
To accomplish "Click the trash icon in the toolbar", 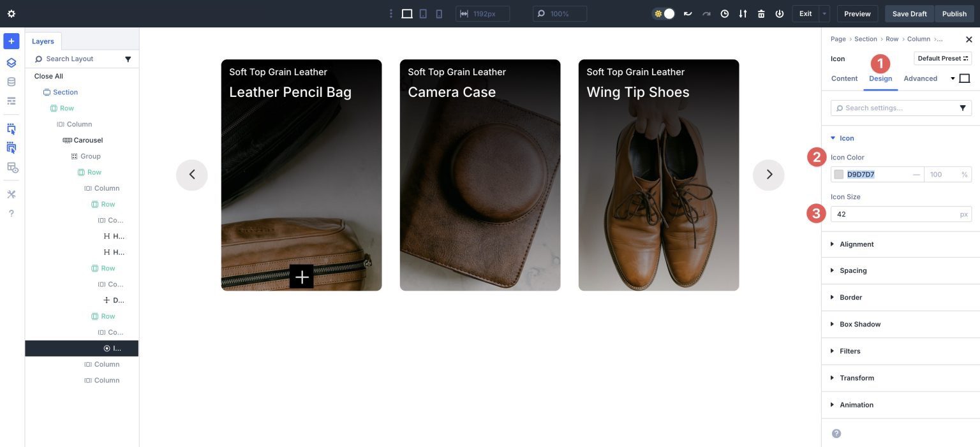I will [x=761, y=13].
